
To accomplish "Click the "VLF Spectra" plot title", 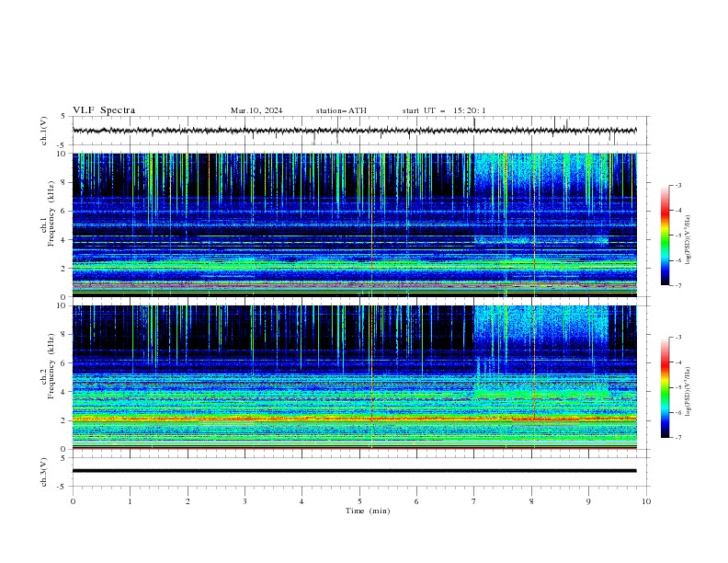I will (104, 110).
